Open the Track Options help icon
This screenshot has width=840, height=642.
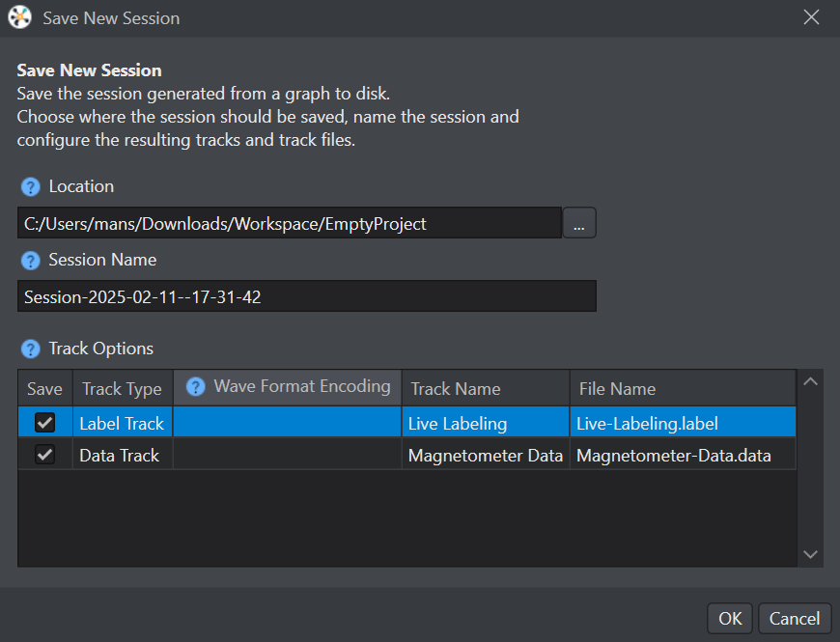31,349
